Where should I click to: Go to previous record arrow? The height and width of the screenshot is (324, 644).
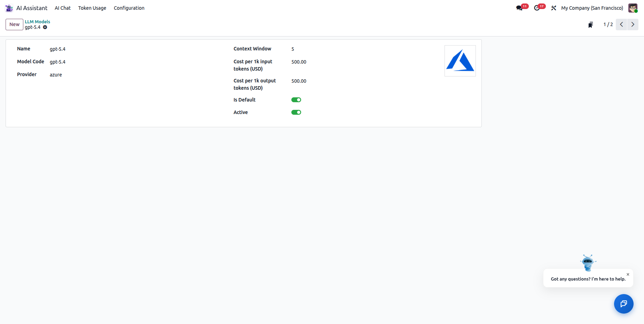coord(621,24)
